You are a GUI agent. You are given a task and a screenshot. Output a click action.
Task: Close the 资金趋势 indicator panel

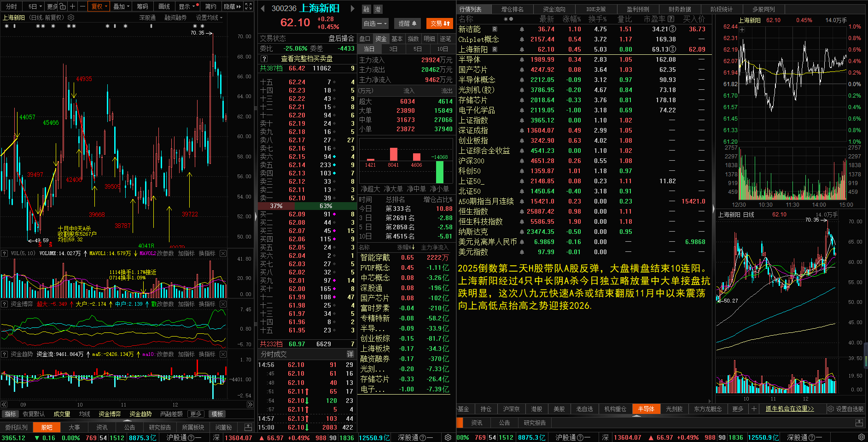(223, 354)
